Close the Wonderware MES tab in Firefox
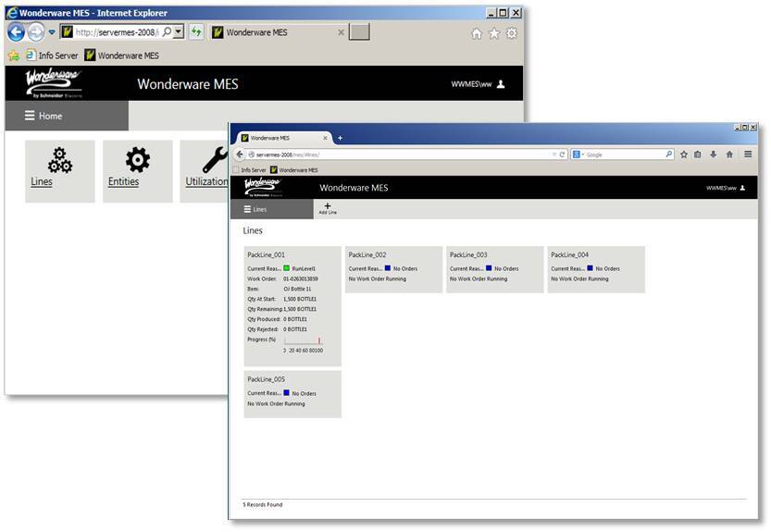771x532 pixels. pos(325,138)
